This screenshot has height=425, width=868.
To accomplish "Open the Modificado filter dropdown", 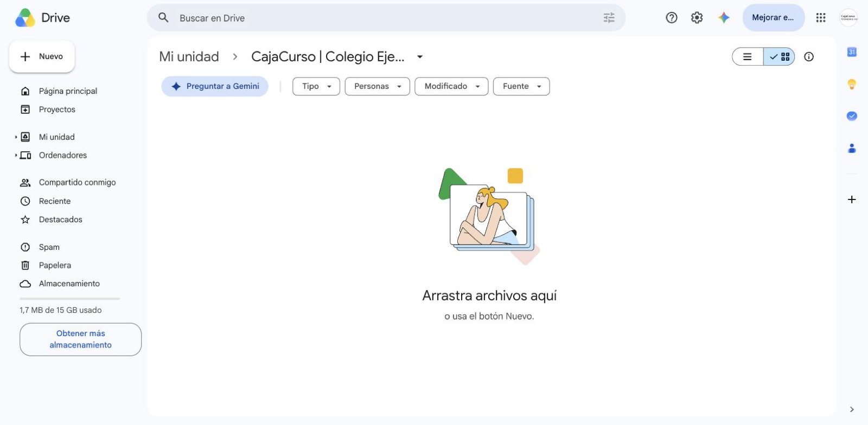I will (x=451, y=86).
